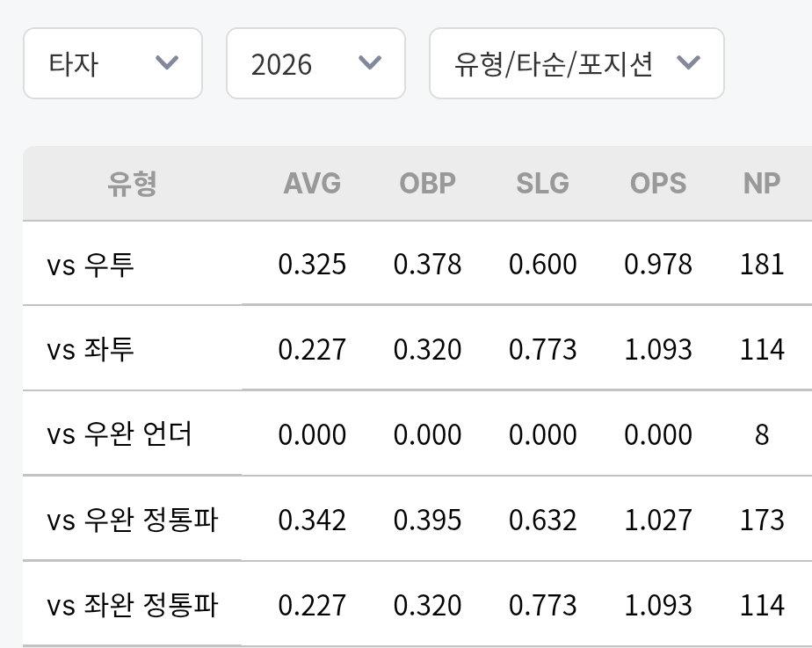Screen dimensions: 812x648
Task: Sort by the SLG column header
Action: (543, 184)
